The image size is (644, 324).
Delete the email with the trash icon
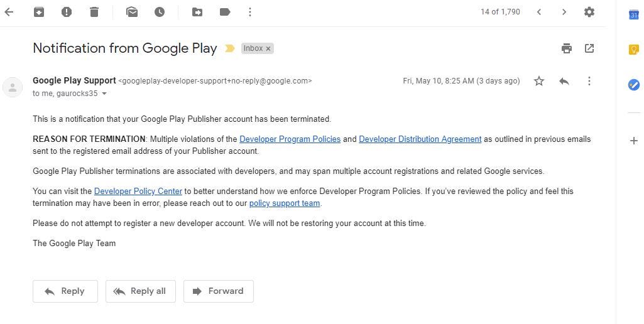[x=94, y=12]
